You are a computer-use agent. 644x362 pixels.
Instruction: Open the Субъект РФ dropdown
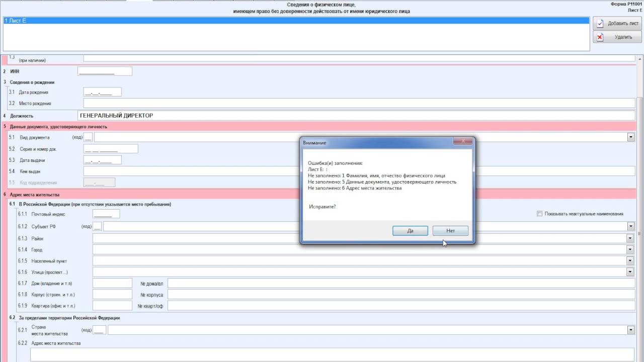[x=630, y=226]
